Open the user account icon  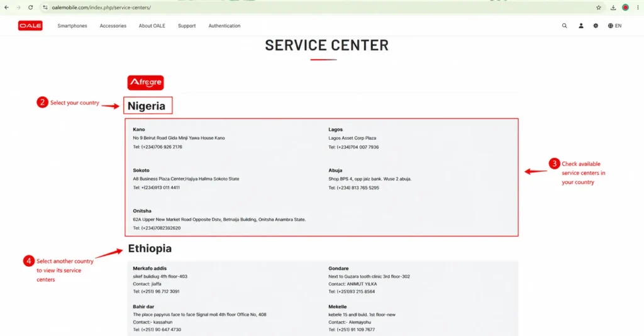(580, 25)
